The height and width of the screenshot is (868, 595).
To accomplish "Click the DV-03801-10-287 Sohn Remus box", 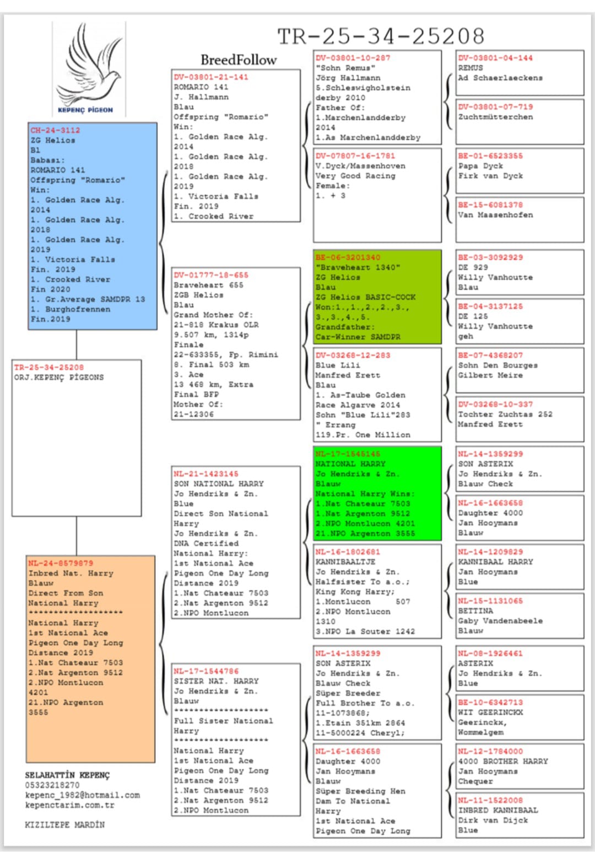I will [x=377, y=98].
